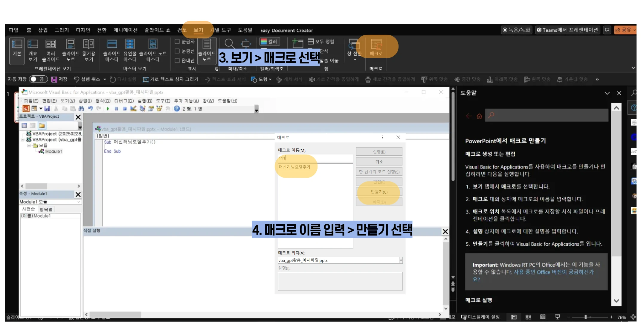Viewport: 644px width, 331px height.
Task: Check the 눈금자 ruler checkbox
Action: pyautogui.click(x=177, y=42)
